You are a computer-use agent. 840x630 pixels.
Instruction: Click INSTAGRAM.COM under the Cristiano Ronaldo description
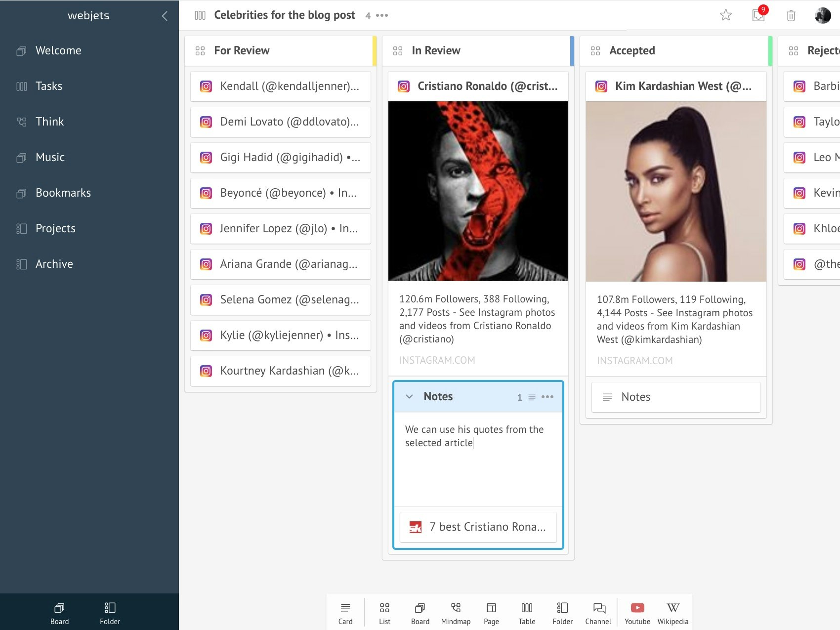click(437, 360)
